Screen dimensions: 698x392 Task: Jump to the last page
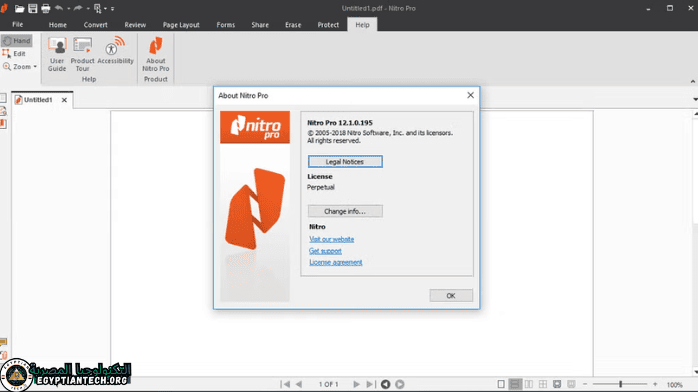pos(370,384)
